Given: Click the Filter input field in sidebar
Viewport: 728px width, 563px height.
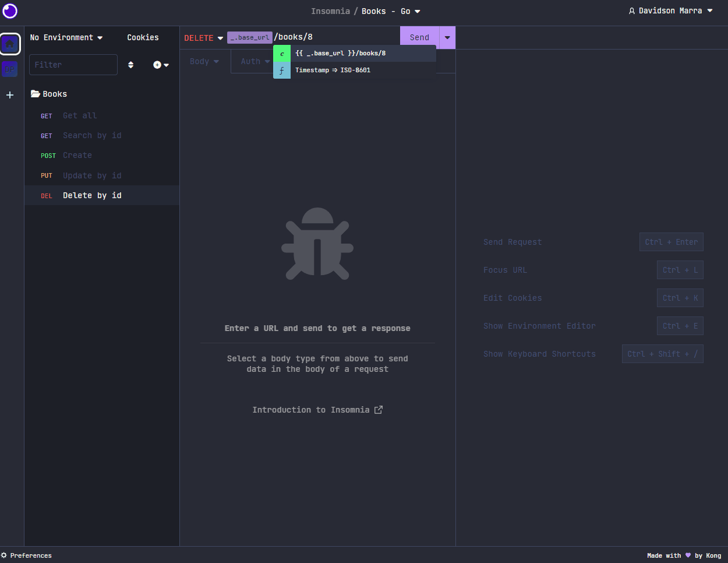Looking at the screenshot, I should (73, 65).
